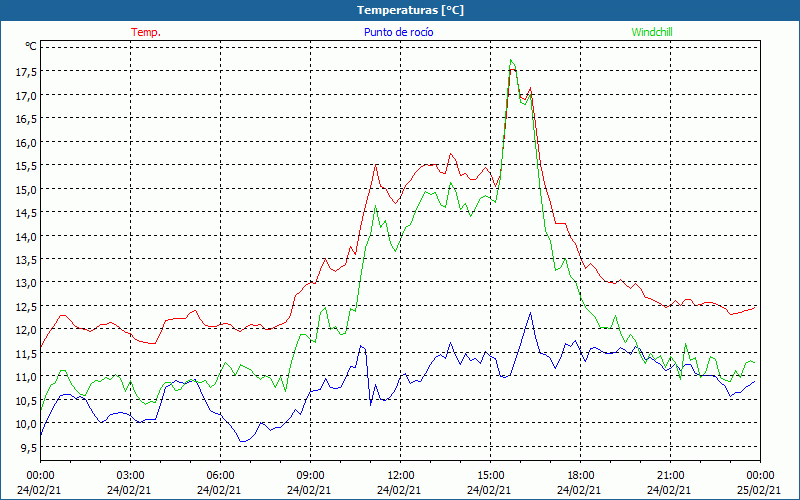Image resolution: width=800 pixels, height=500 pixels.
Task: Click the 09:00 time axis label
Action: coord(310,476)
